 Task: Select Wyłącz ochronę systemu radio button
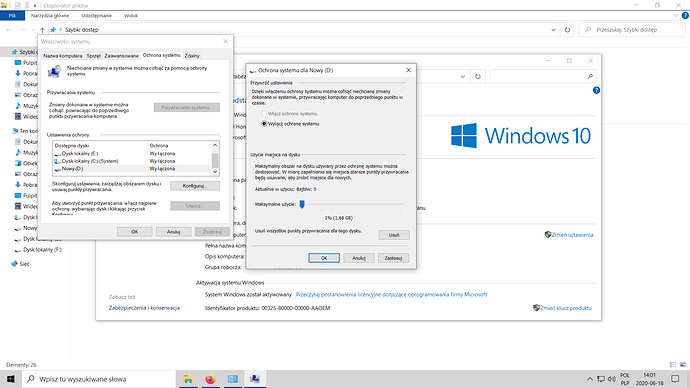[264, 124]
